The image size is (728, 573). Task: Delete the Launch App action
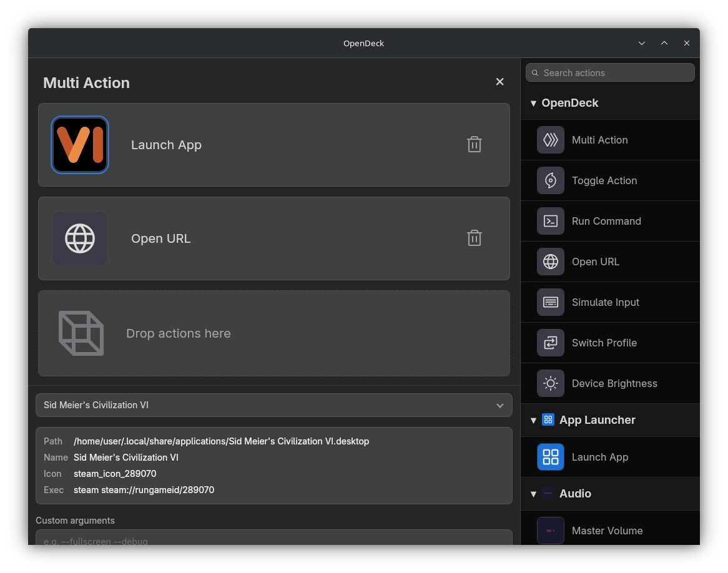pos(474,144)
